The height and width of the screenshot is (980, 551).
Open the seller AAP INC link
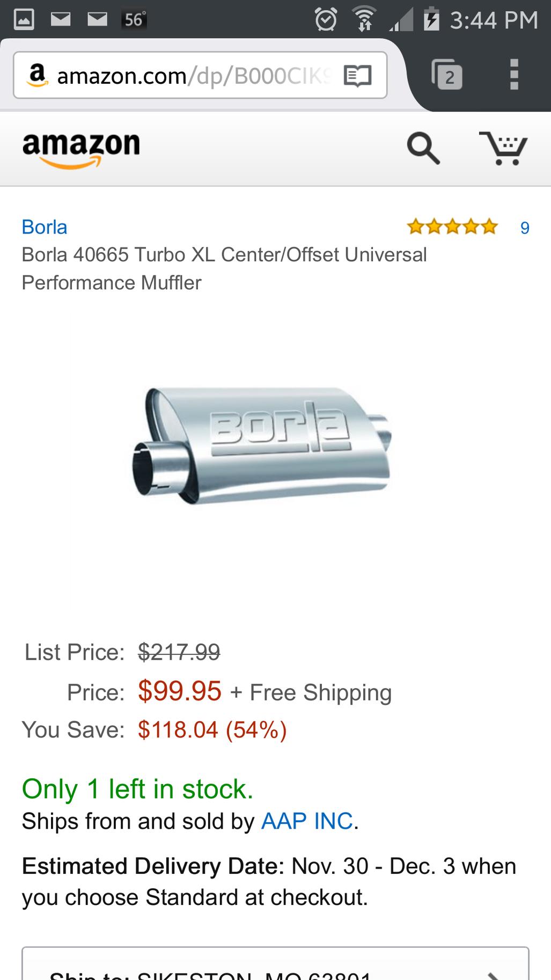tap(307, 821)
